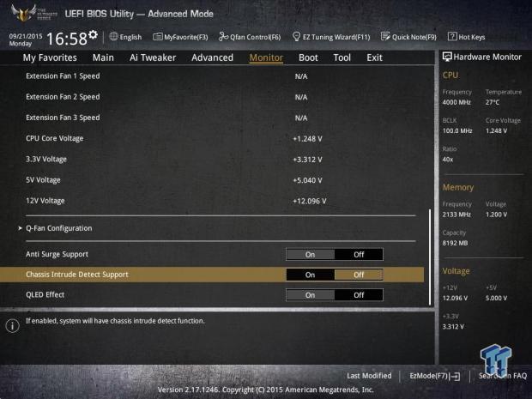
Task: Set Anti Surge Support to Off
Action: pyautogui.click(x=359, y=255)
